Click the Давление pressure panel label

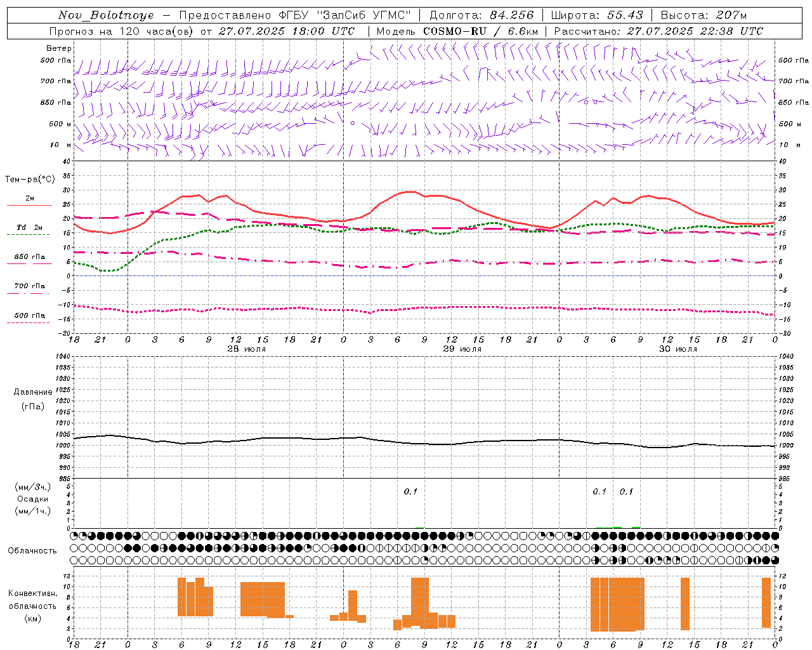click(33, 392)
